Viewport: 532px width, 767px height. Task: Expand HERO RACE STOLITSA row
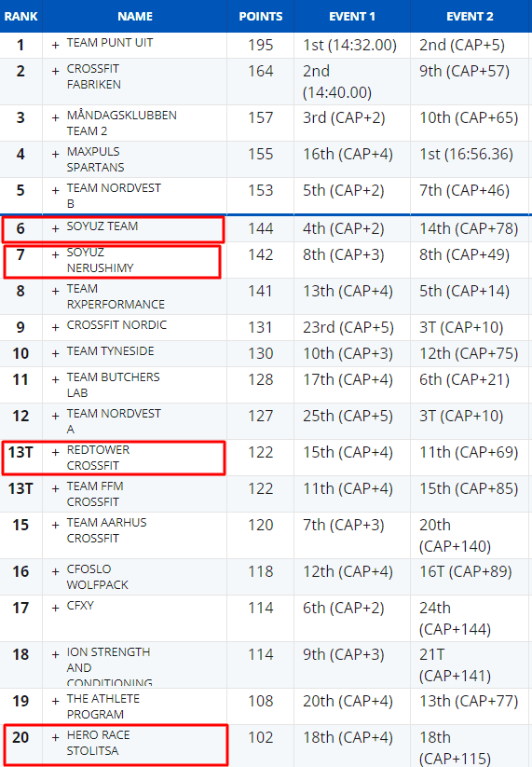55,737
